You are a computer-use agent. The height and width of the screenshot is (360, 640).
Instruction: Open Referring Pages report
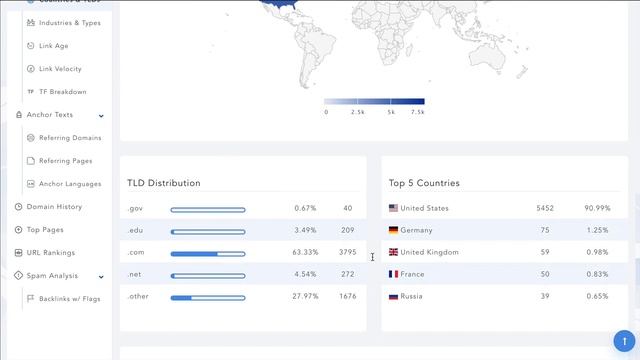tap(66, 161)
